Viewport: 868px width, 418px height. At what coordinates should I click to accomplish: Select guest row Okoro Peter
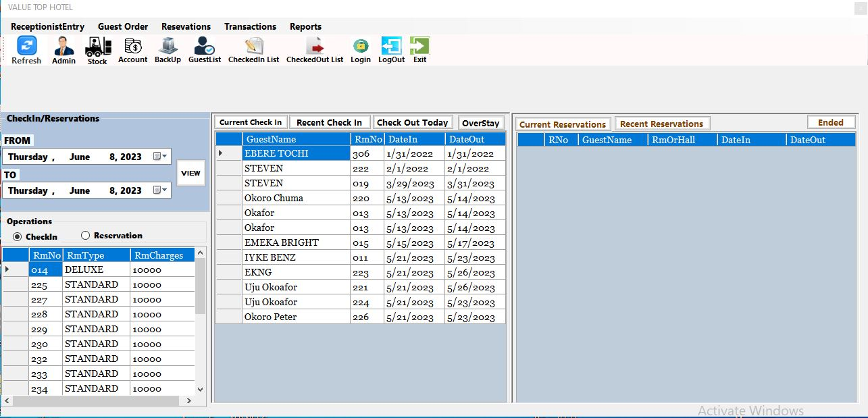click(360, 317)
